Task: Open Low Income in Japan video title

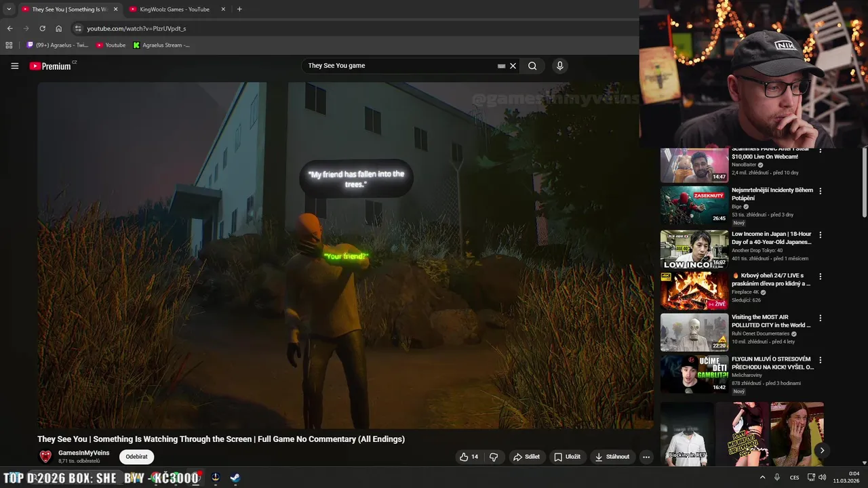Action: 772,238
